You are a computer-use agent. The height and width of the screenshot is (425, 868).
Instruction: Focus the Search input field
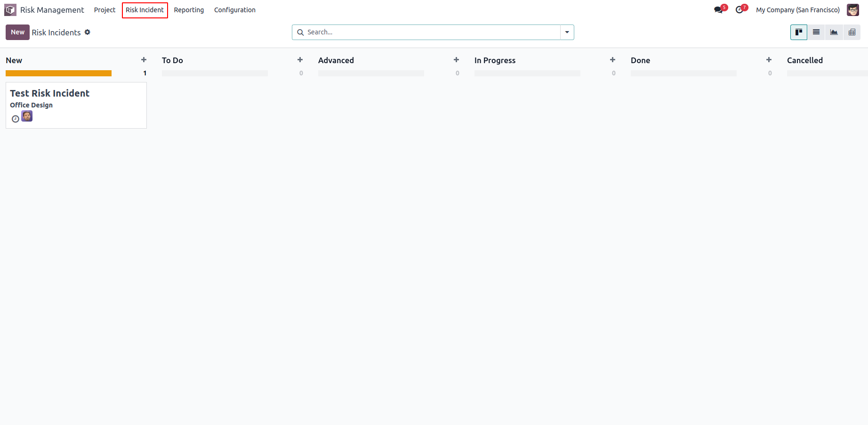(432, 32)
